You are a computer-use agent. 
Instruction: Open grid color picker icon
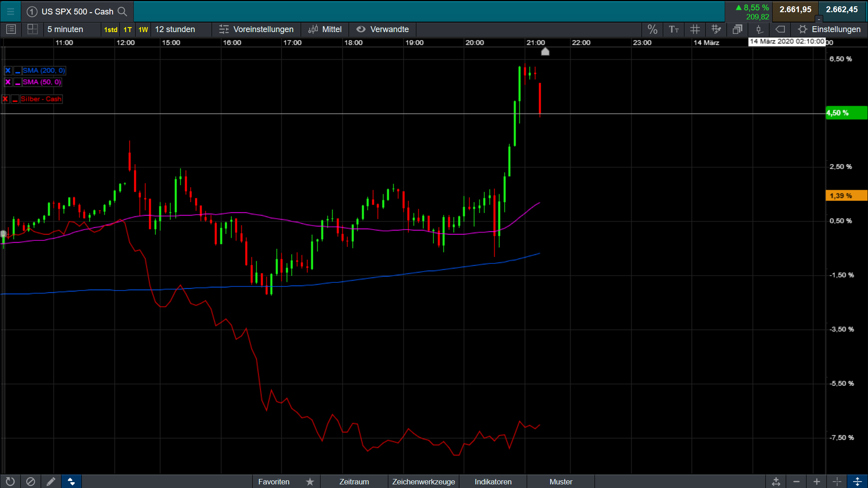point(716,29)
